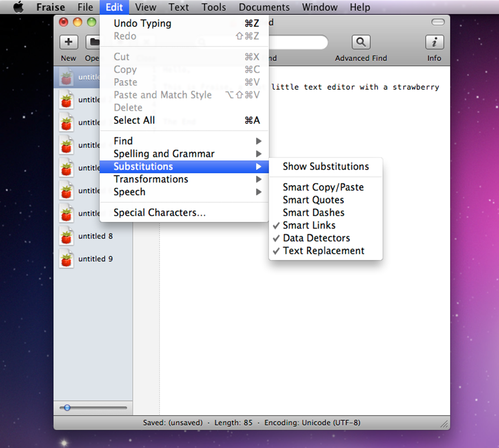Select the untitled 9 strawberry document icon
The width and height of the screenshot is (499, 448).
tap(66, 259)
